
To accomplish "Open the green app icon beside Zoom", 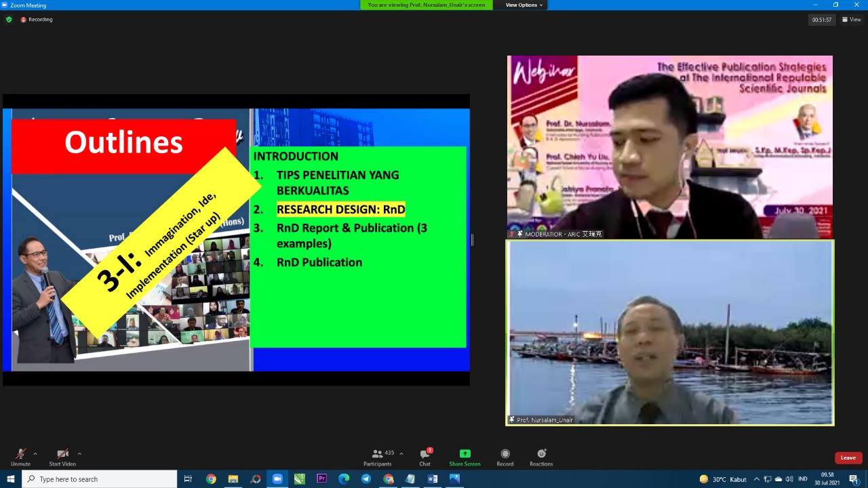I will [300, 479].
